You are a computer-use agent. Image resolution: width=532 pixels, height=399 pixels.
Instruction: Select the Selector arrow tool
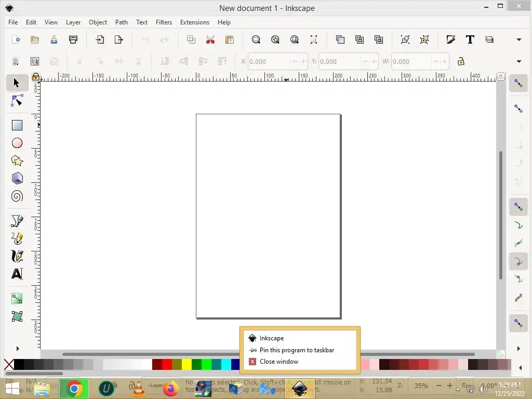coord(17,83)
